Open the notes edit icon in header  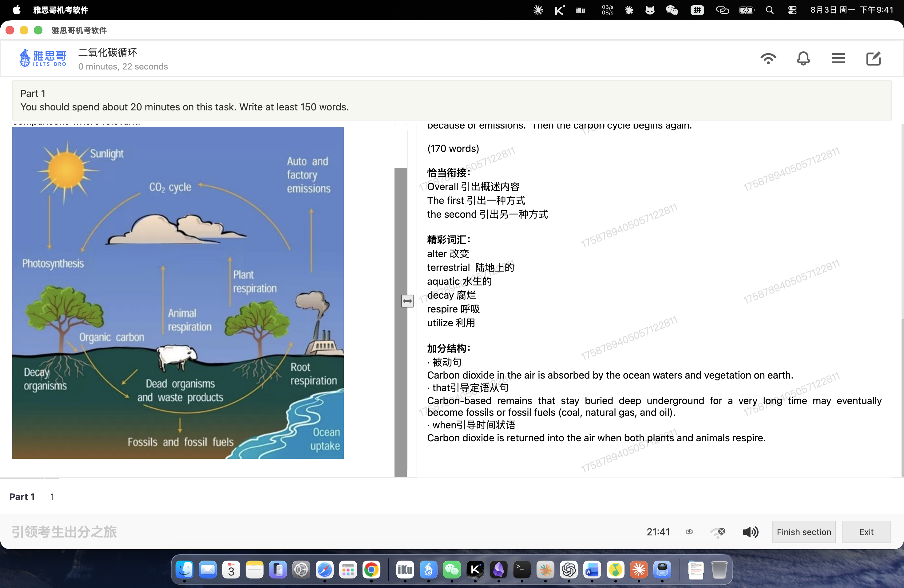point(873,58)
